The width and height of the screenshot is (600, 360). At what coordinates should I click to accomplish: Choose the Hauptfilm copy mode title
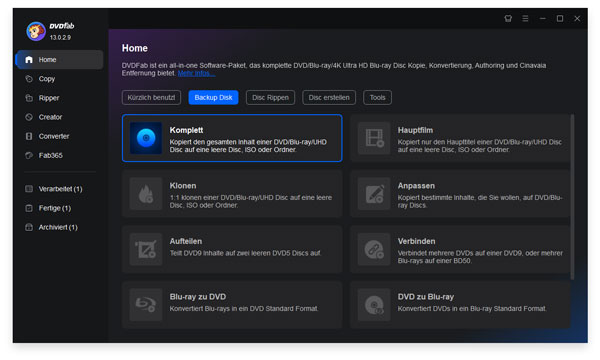pyautogui.click(x=415, y=130)
